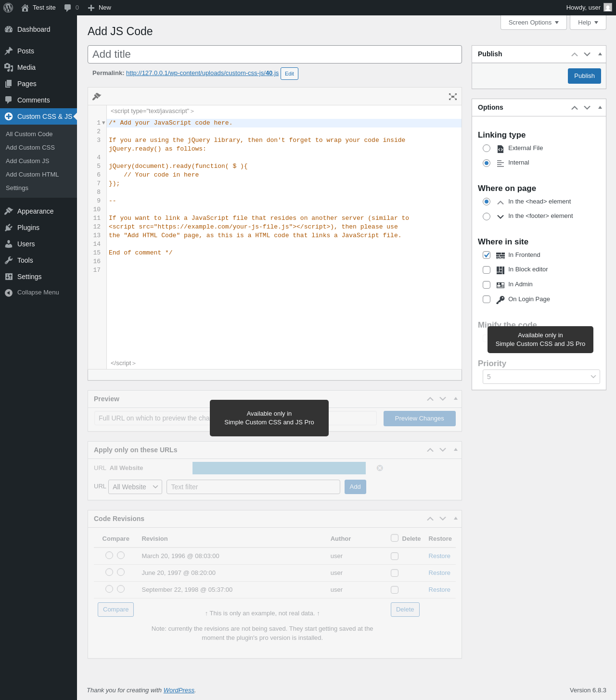The width and height of the screenshot is (616, 700).
Task: Enable the On Login Page checkbox
Action: (x=487, y=299)
